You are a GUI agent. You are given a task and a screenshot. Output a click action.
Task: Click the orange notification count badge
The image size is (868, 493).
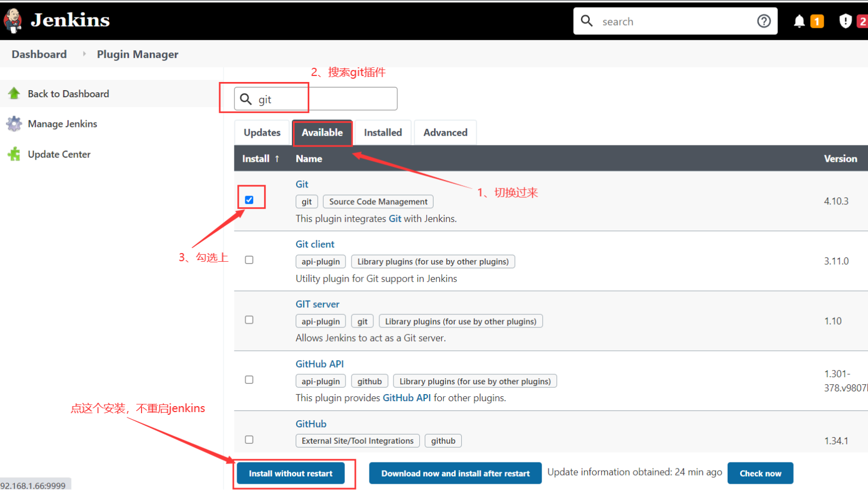(817, 21)
